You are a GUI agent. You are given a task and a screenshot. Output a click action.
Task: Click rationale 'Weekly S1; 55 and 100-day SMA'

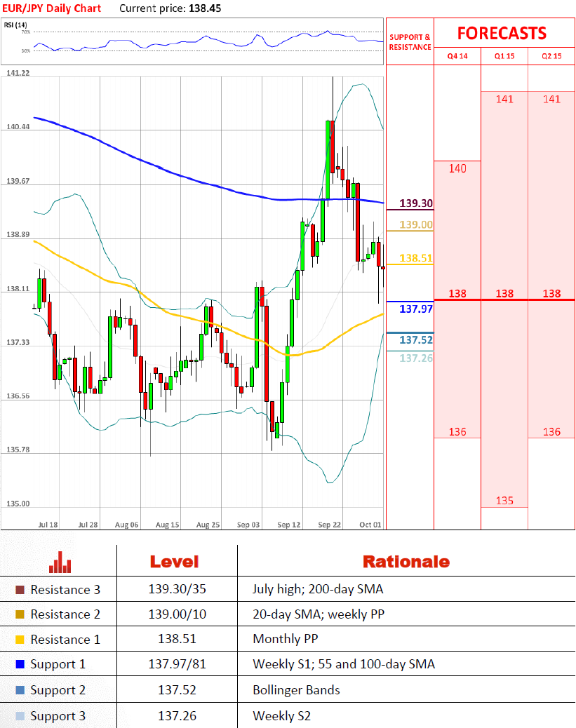[x=344, y=664]
